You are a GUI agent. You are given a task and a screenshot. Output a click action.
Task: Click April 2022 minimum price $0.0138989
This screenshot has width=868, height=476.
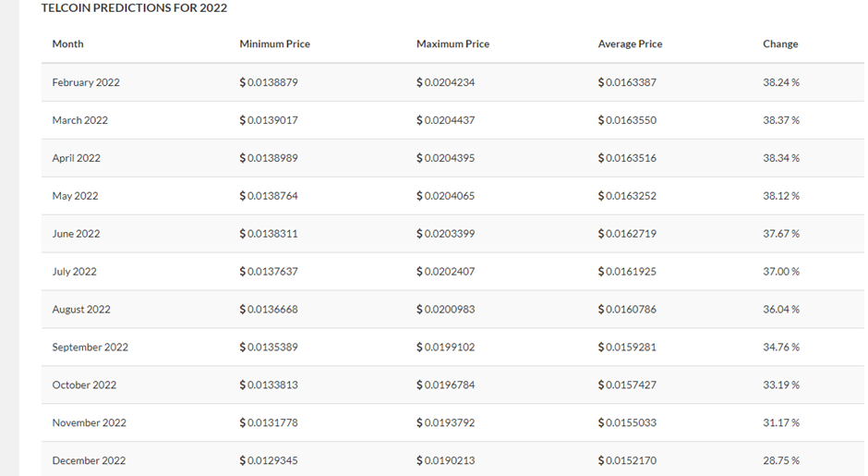[269, 158]
